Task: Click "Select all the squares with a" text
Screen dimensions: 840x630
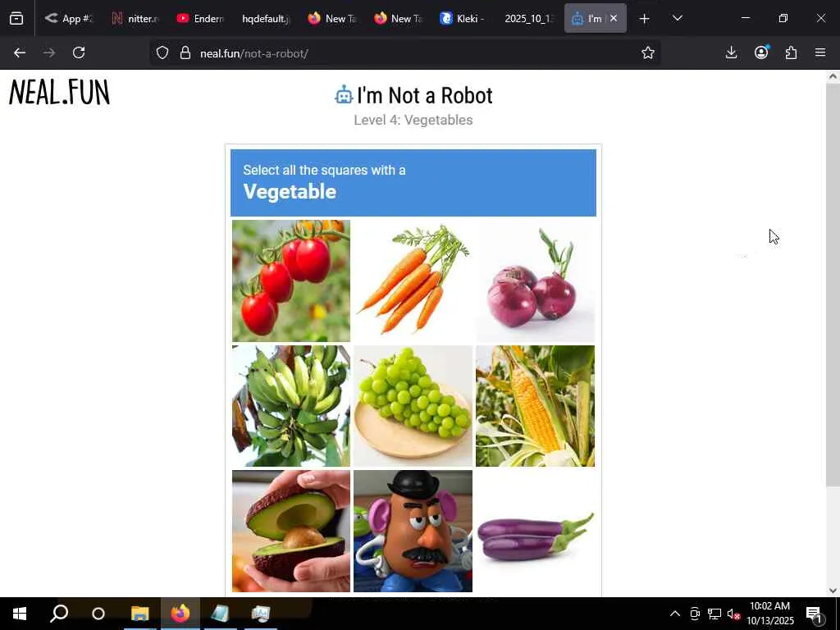Action: (324, 170)
